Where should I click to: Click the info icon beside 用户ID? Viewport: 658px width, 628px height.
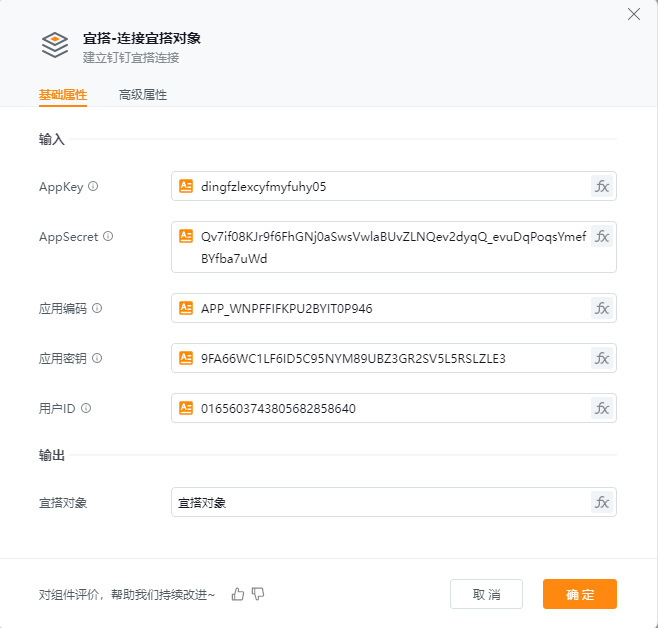(86, 408)
